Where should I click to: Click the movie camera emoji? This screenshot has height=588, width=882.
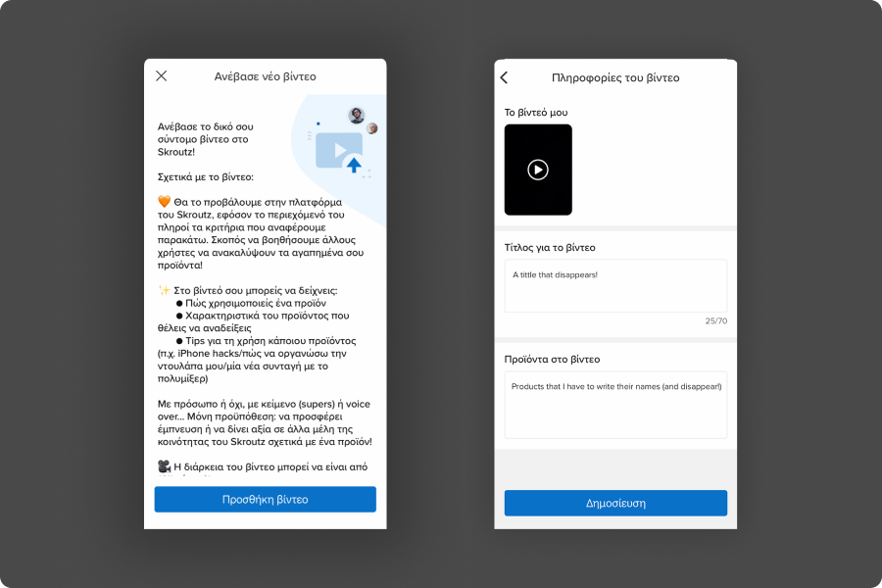click(165, 466)
